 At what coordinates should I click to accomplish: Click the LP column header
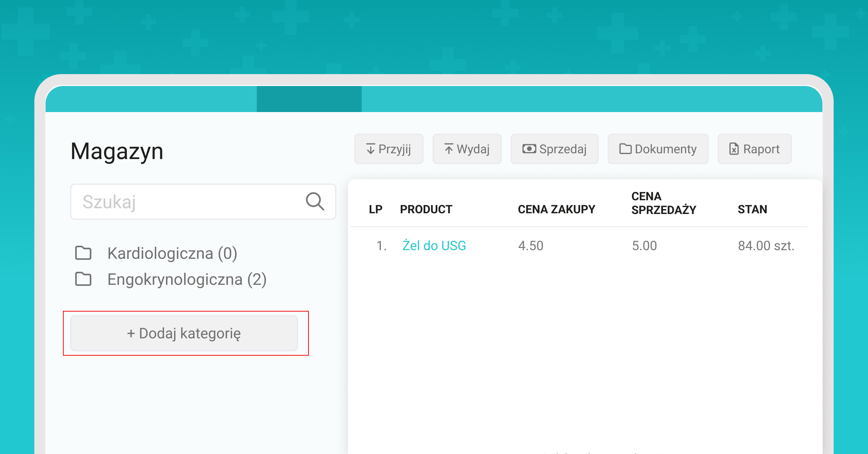[375, 209]
